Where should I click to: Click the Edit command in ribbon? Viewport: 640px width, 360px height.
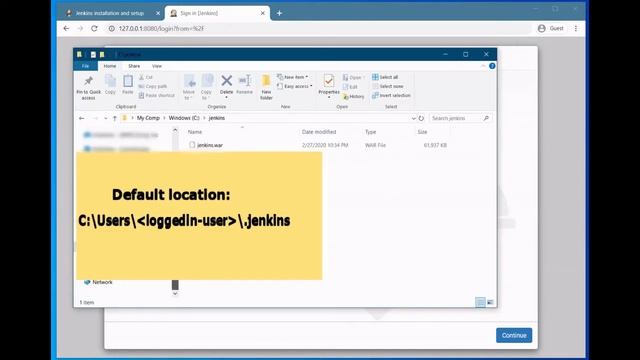[350, 87]
